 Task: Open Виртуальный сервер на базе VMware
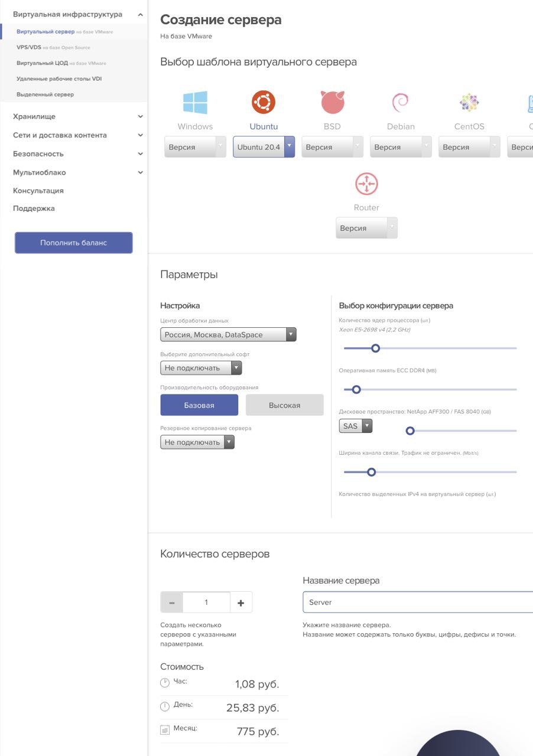(65, 32)
